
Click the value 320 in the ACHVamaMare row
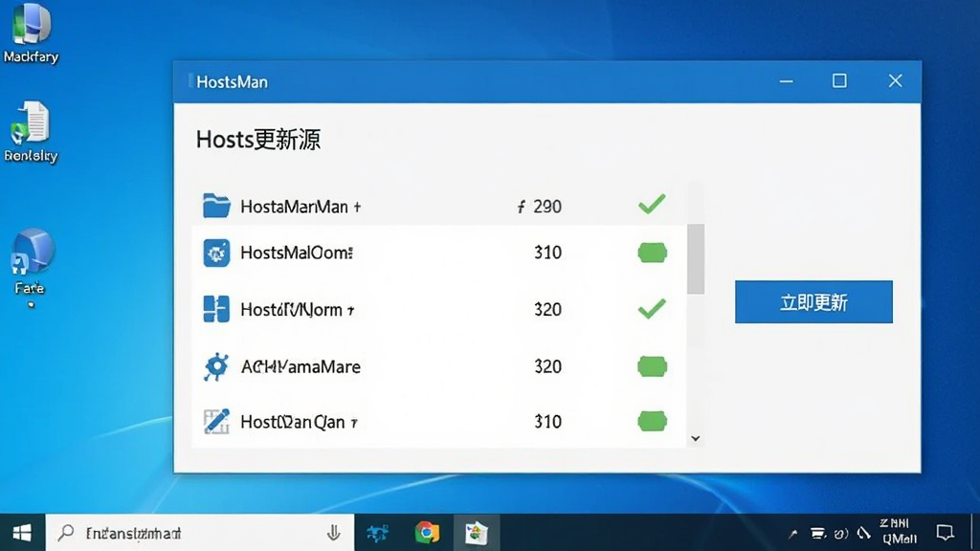point(547,366)
